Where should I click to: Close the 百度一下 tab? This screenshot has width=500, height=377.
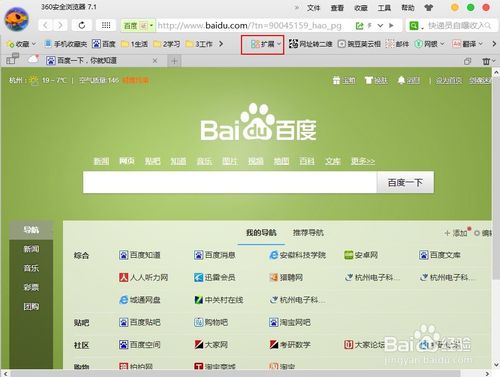point(155,61)
